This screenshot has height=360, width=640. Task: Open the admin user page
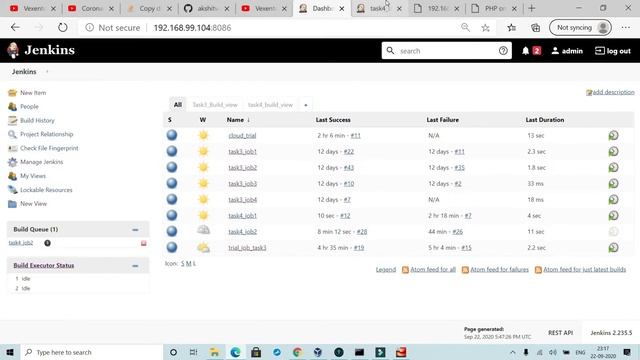pyautogui.click(x=567, y=51)
